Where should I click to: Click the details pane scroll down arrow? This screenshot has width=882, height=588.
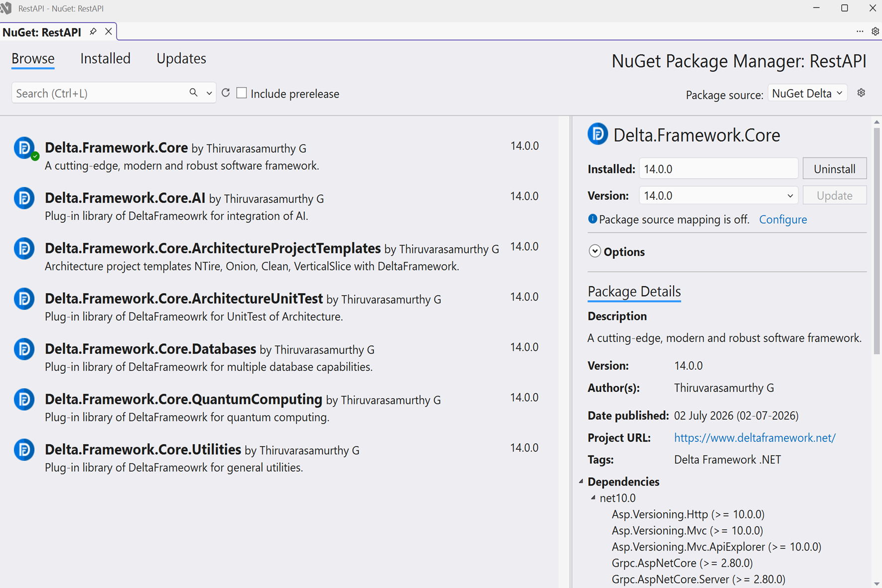coord(877,584)
